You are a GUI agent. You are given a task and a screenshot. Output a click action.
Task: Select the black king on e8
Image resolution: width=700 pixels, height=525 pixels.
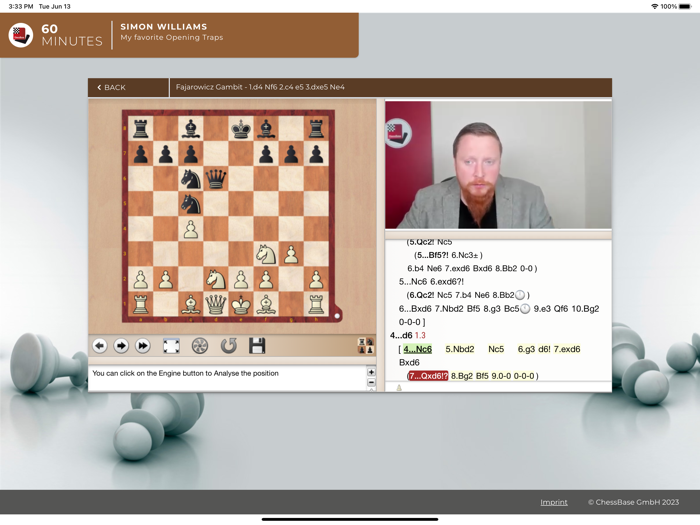[x=241, y=129]
